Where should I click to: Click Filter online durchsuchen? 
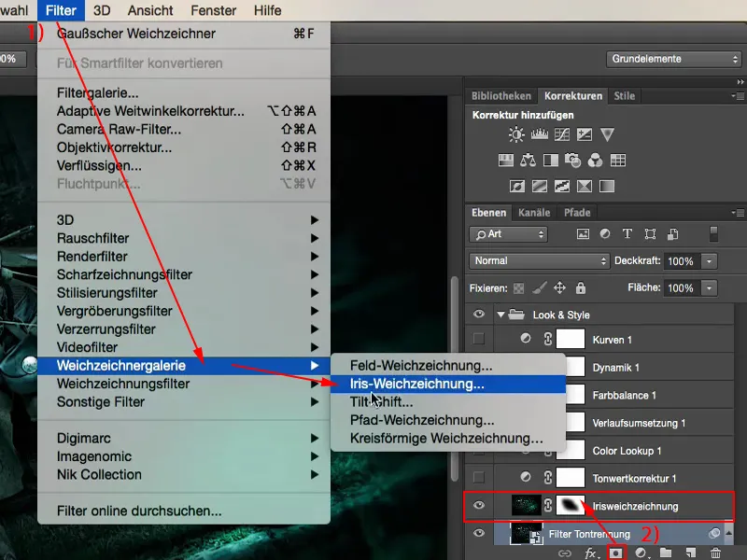point(183,511)
